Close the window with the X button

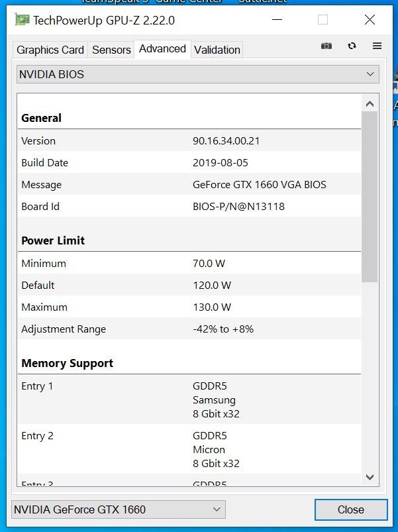pyautogui.click(x=370, y=20)
